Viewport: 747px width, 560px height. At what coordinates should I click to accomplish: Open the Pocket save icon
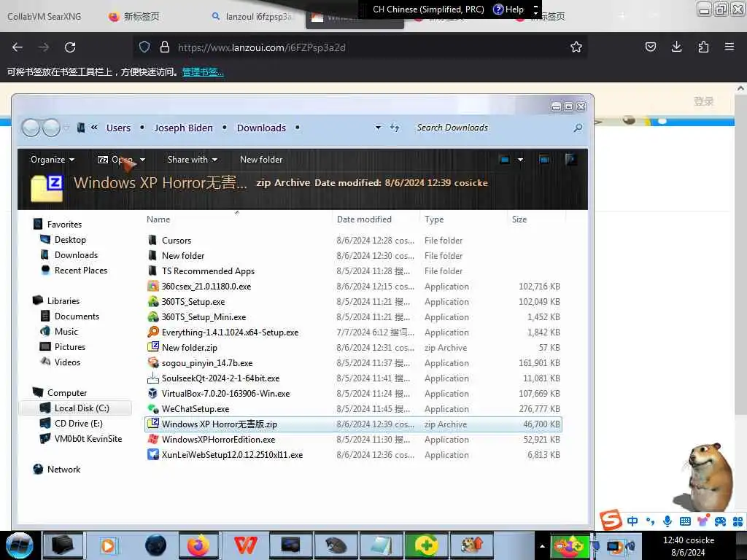[650, 47]
